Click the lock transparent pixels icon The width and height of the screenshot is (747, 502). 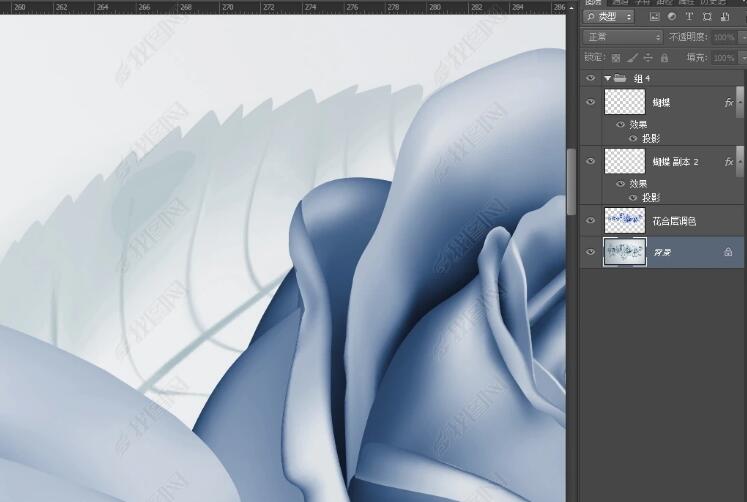point(616,58)
